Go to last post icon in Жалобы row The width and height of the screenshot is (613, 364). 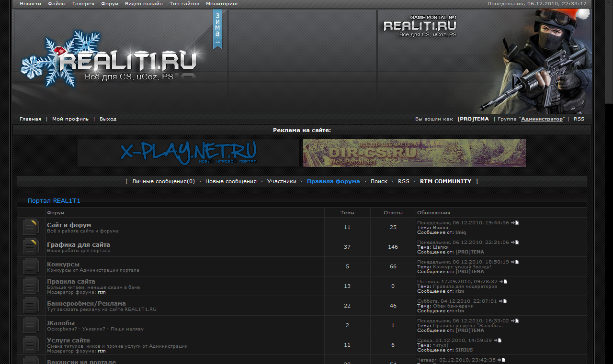515,321
